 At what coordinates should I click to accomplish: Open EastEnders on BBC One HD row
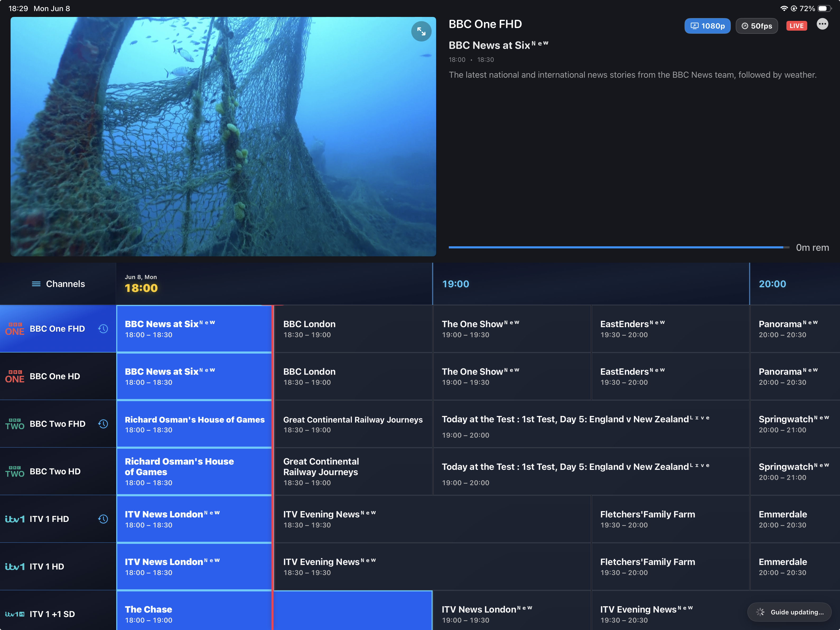click(x=670, y=376)
